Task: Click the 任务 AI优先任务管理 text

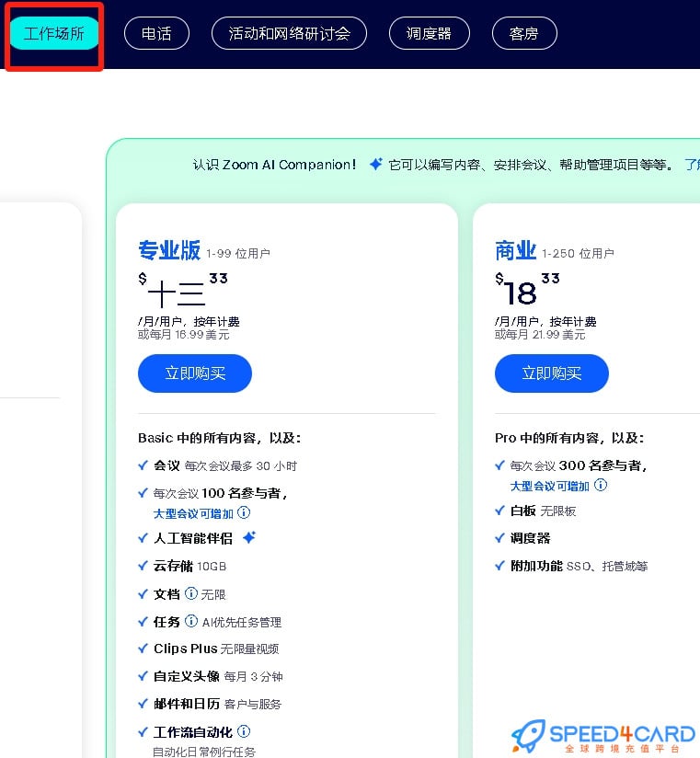Action: [x=217, y=622]
